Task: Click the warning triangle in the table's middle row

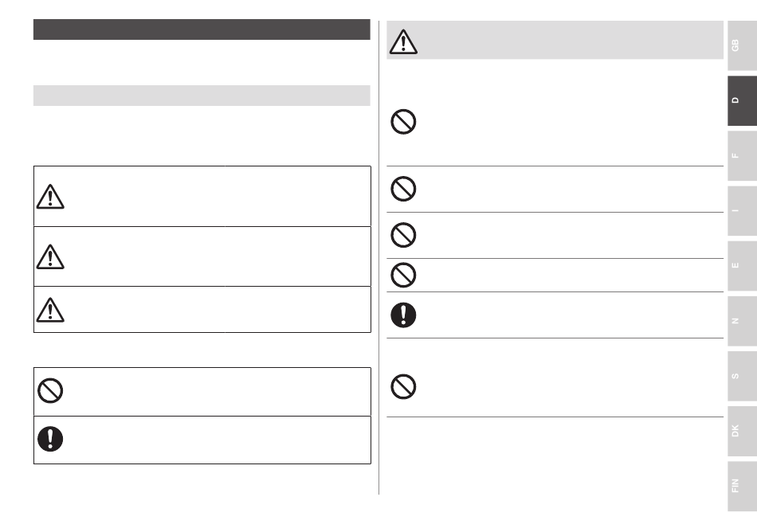Action: click(50, 256)
